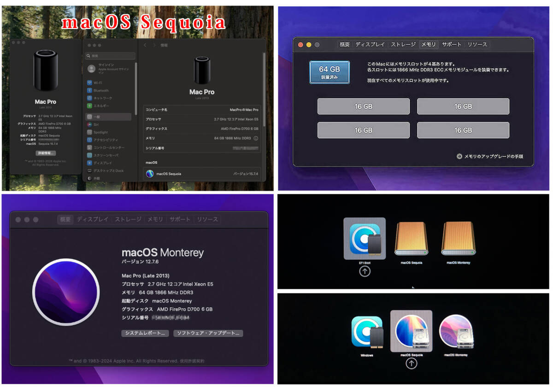
Task: Open Wi-Fi in System Settings sidebar
Action: coord(110,83)
